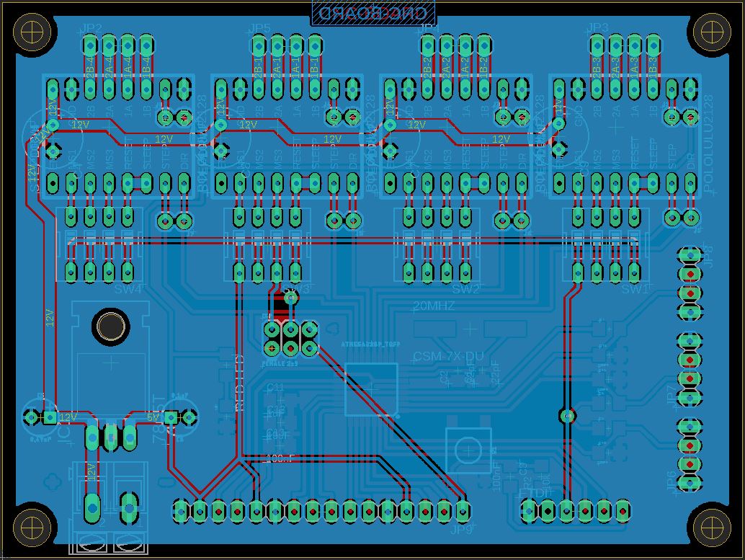Click the JP6 header label

click(672, 481)
